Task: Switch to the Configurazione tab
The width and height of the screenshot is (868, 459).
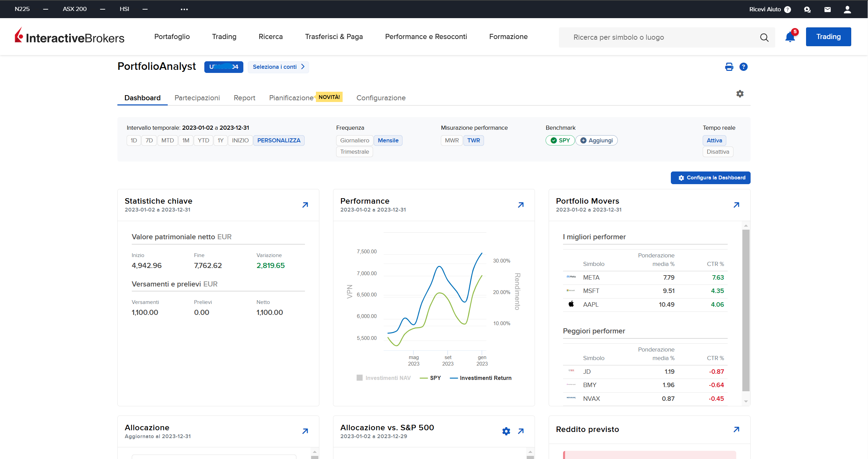Action: click(x=381, y=98)
